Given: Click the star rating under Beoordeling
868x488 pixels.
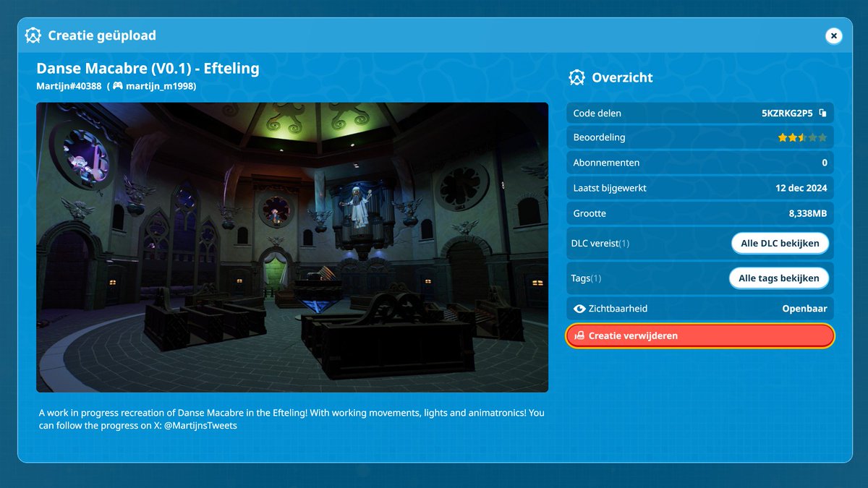Looking at the screenshot, I should click(x=802, y=137).
